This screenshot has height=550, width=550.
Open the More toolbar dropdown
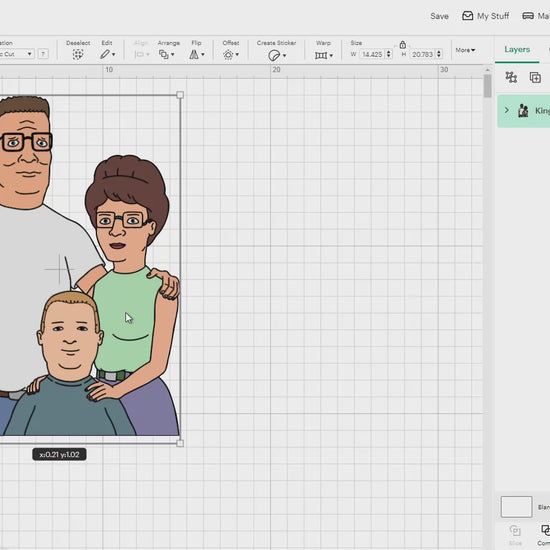[465, 50]
